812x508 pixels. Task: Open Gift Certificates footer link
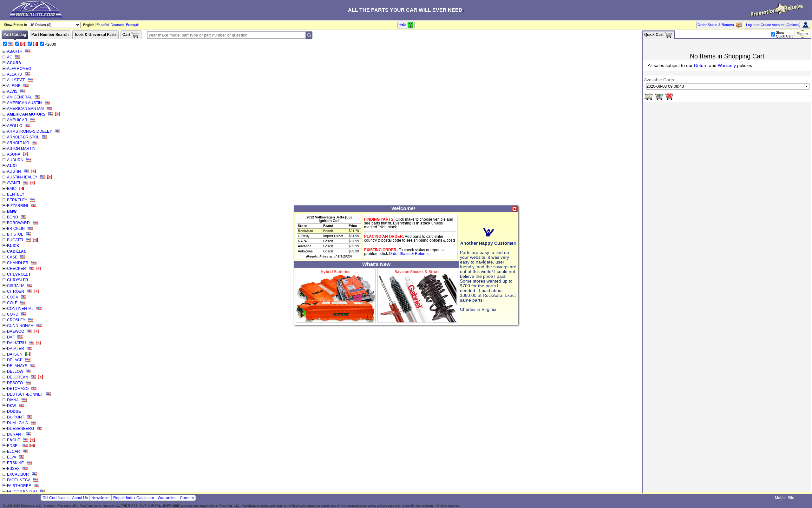click(x=56, y=498)
